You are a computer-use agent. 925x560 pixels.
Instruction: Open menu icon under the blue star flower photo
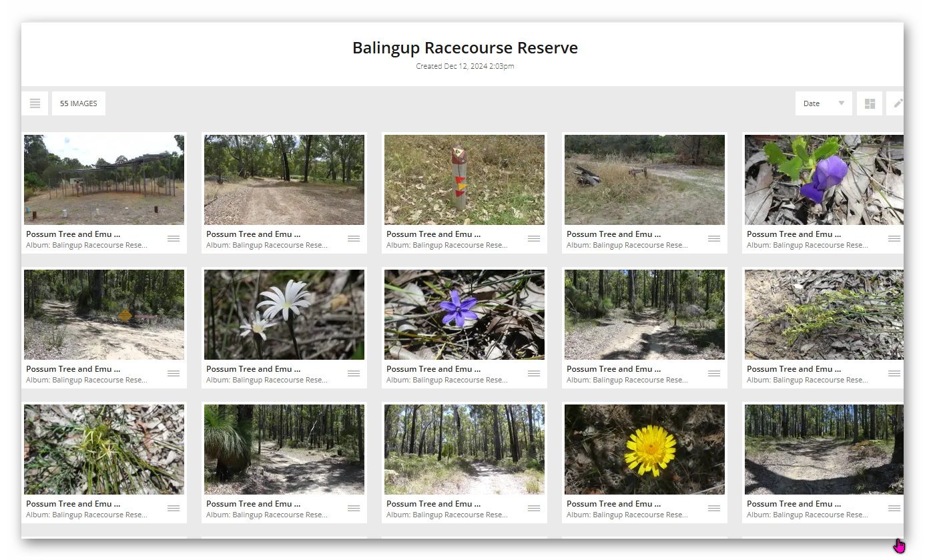click(x=534, y=374)
